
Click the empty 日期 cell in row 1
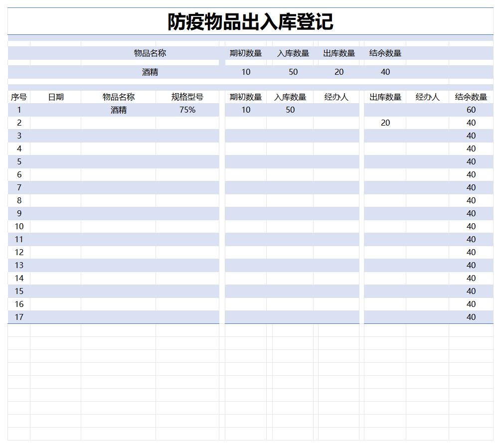[56, 110]
